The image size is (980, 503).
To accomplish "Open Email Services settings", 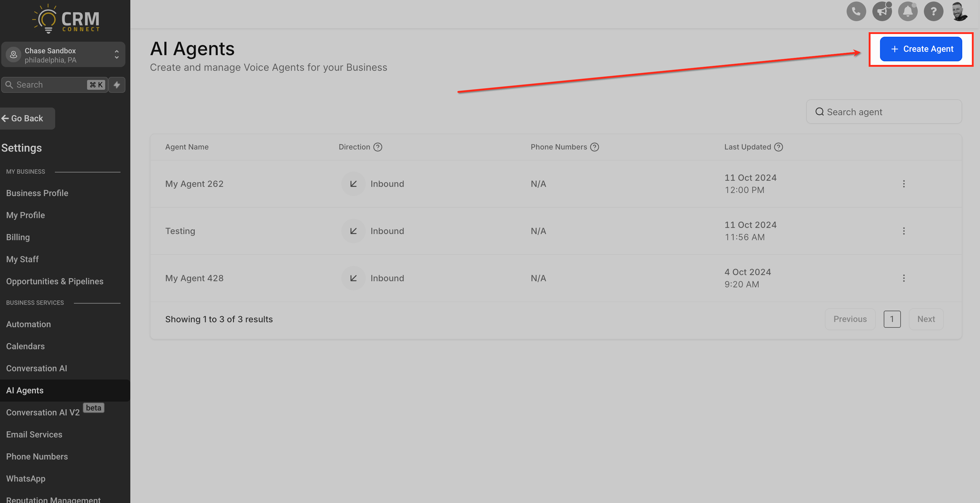I will (34, 435).
